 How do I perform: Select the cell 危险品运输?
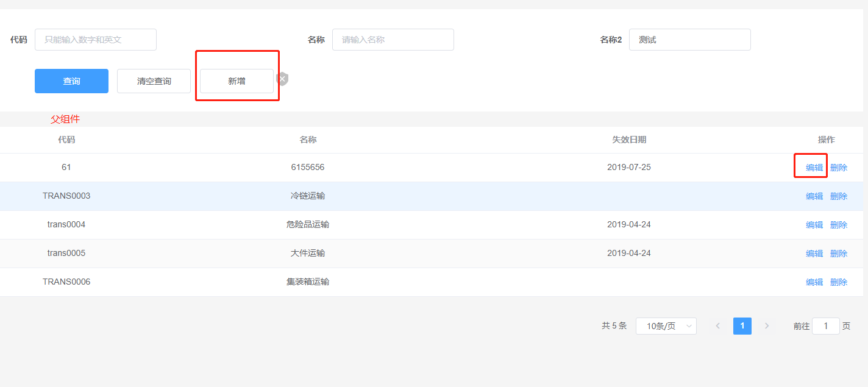(x=308, y=224)
